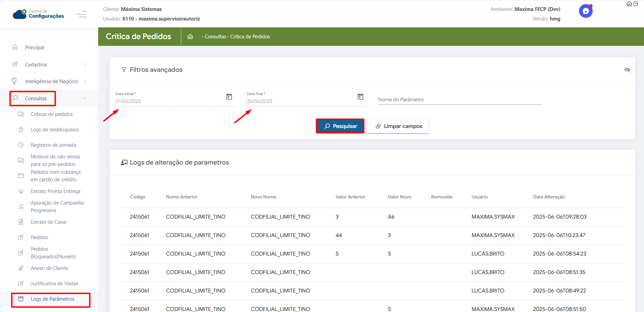Click the home icon at top right
Screen dimensions: 644x312
(x=629, y=4)
